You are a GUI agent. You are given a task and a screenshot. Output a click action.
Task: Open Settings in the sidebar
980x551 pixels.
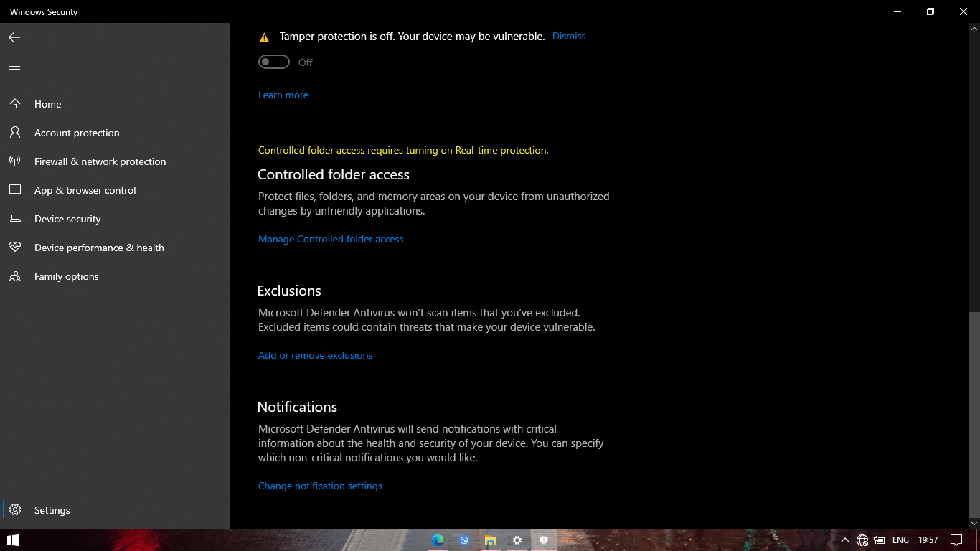tap(52, 510)
